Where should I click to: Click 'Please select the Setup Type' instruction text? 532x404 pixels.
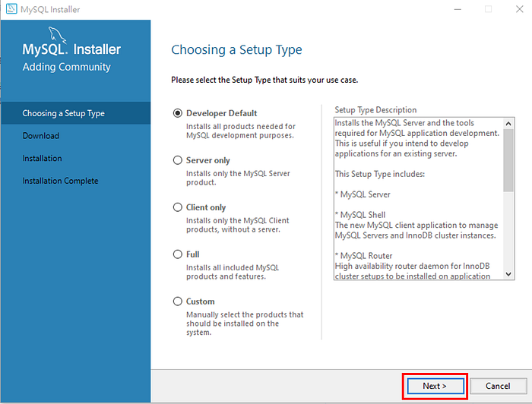(264, 80)
